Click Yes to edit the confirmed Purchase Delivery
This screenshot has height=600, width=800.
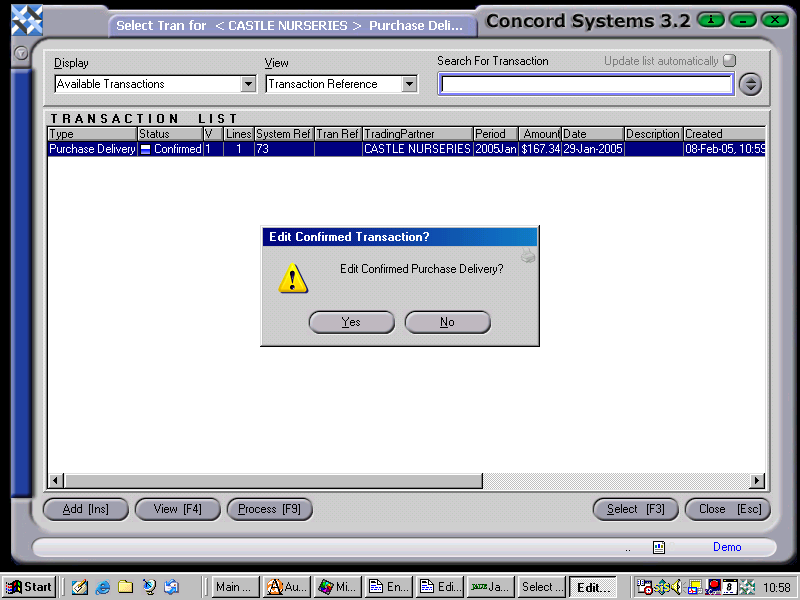pos(351,321)
